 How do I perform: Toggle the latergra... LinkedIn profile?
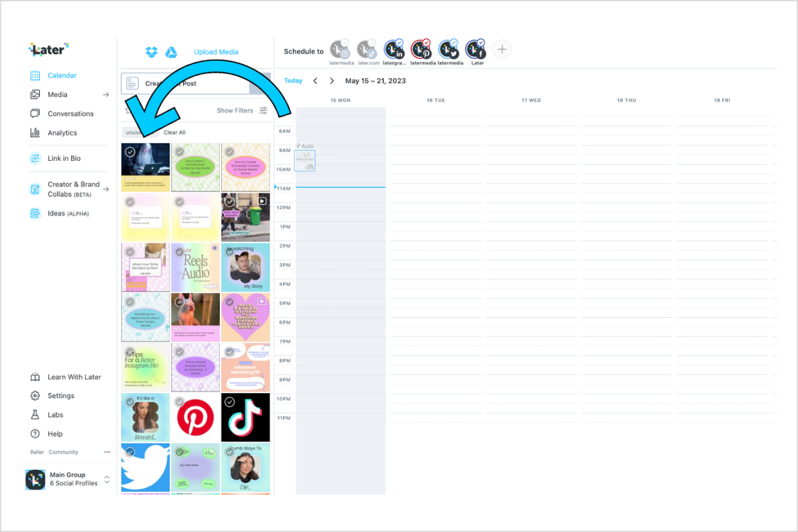pos(394,50)
